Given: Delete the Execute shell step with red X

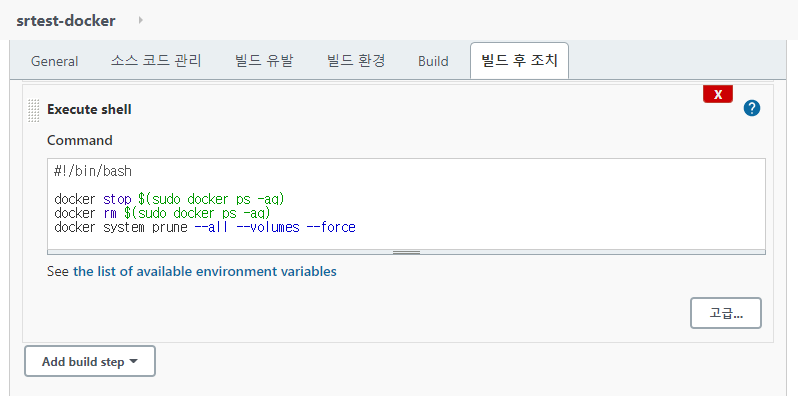Looking at the screenshot, I should [x=718, y=94].
